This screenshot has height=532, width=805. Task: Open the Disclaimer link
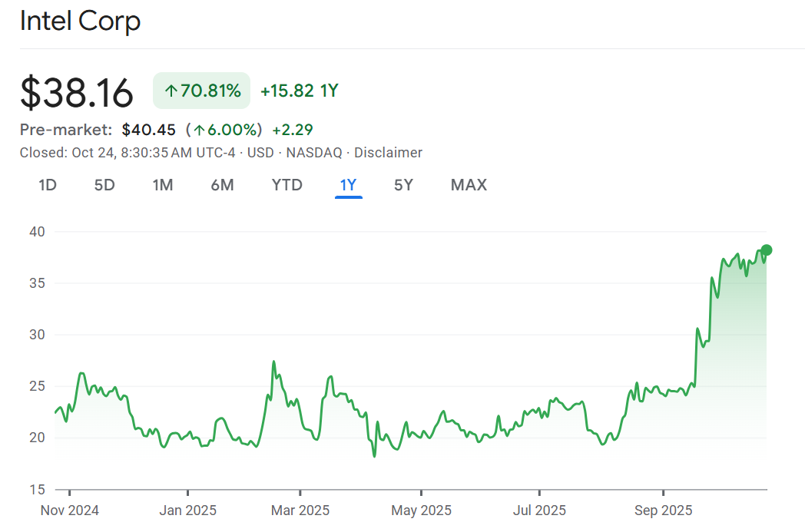[x=388, y=153]
